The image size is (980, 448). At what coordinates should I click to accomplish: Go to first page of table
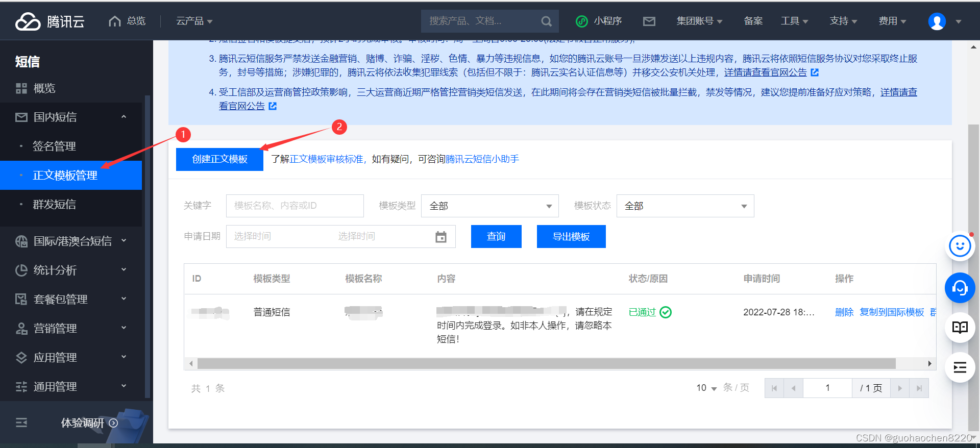pyautogui.click(x=774, y=388)
